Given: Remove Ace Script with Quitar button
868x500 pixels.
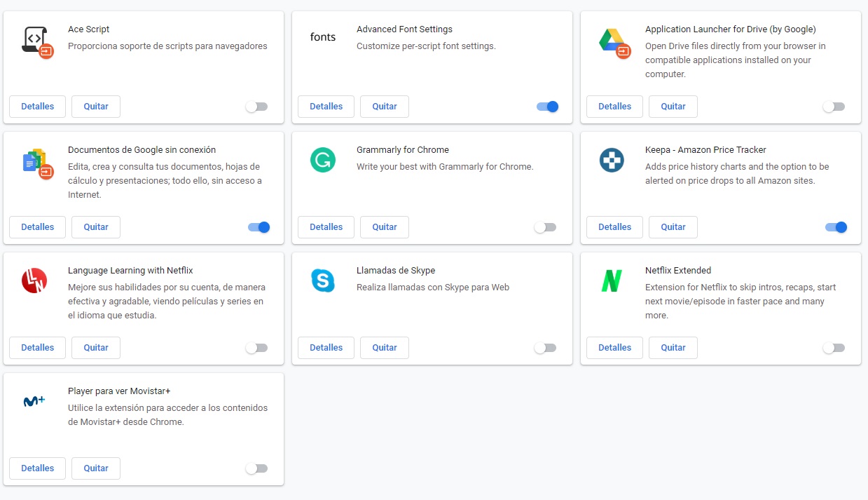Looking at the screenshot, I should pos(96,107).
